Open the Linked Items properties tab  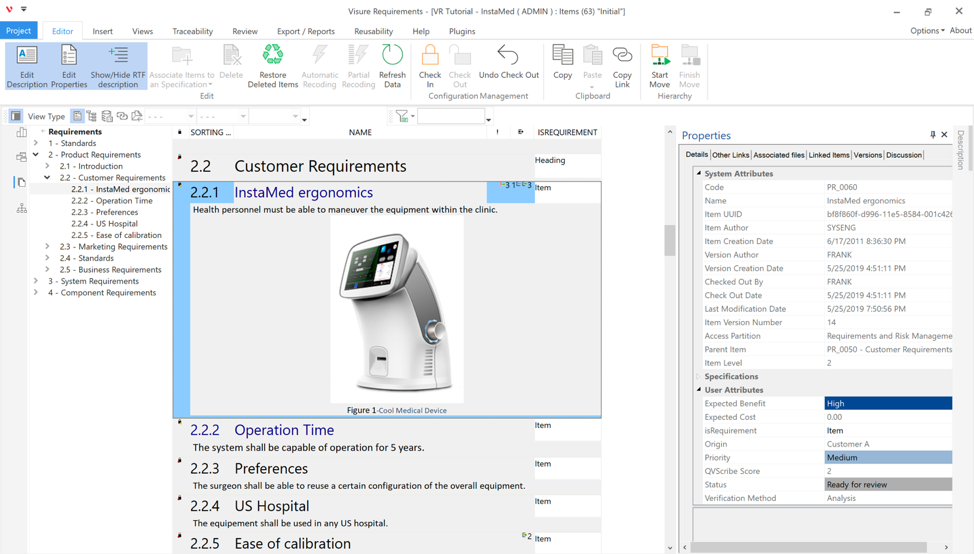[x=828, y=155]
